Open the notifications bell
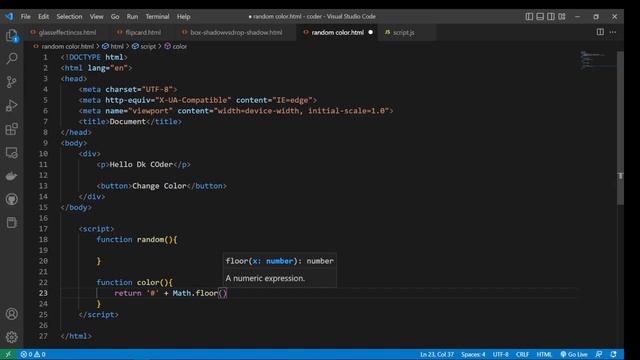The image size is (640, 360). pos(613,354)
